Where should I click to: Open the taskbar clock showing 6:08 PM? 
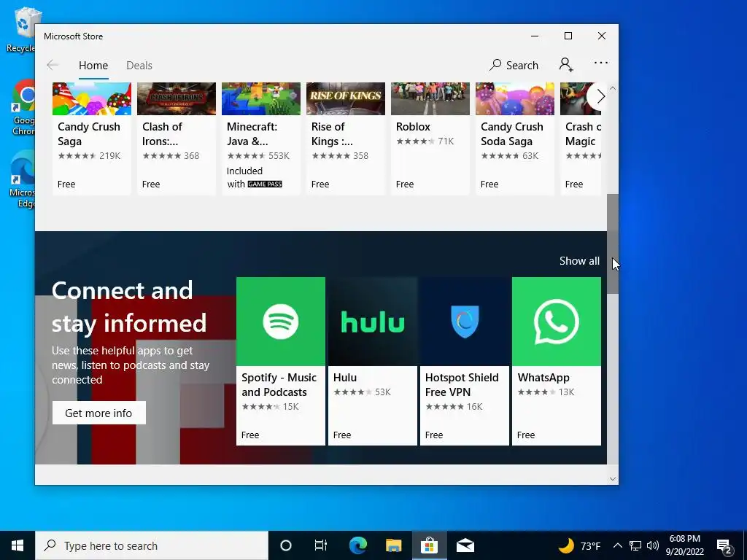pyautogui.click(x=684, y=545)
